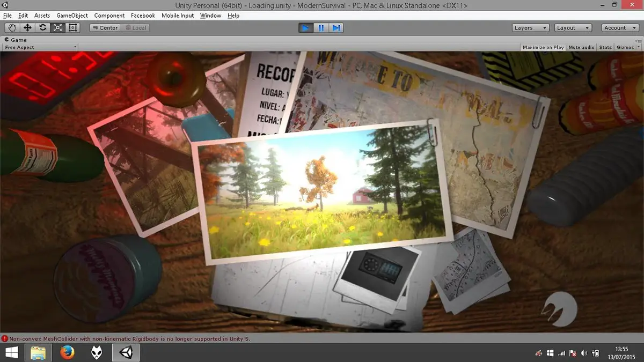Open the Gizmos dropdown arrow
This screenshot has height=362, width=644.
[x=638, y=47]
